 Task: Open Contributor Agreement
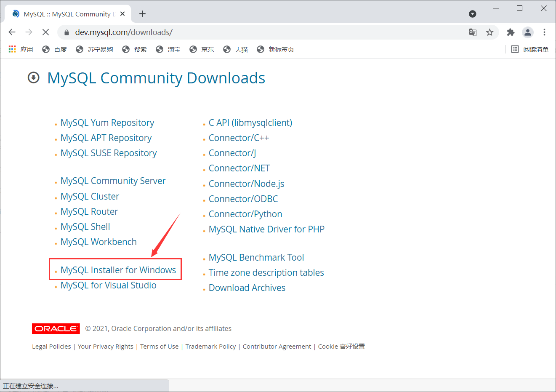tap(277, 346)
